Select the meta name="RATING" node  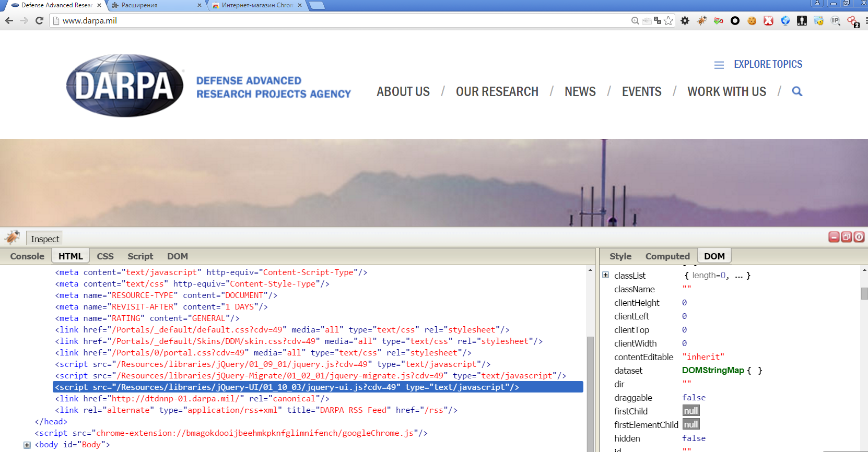coord(147,318)
